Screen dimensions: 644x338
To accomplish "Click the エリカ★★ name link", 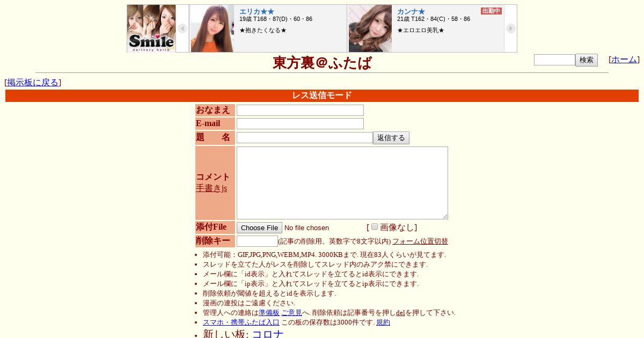I will pos(257,11).
